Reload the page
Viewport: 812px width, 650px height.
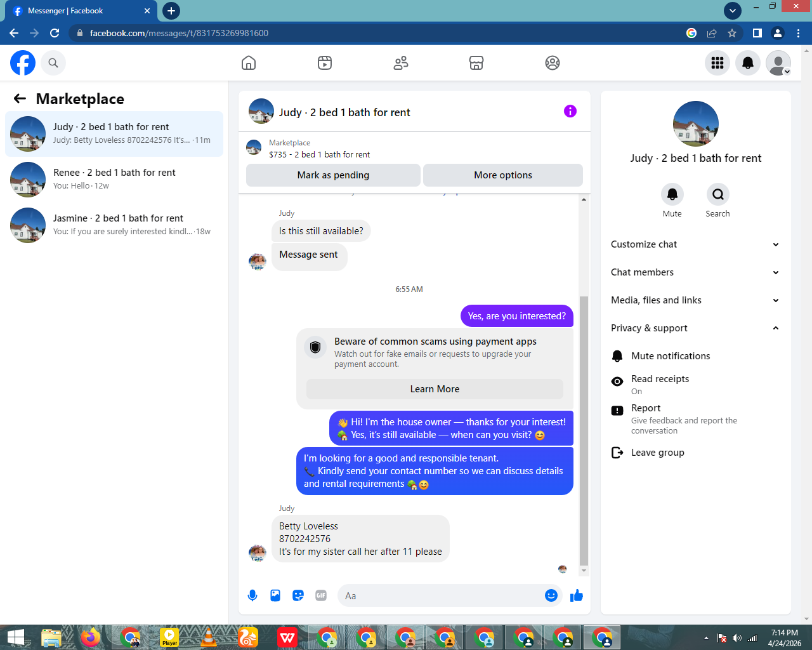55,33
